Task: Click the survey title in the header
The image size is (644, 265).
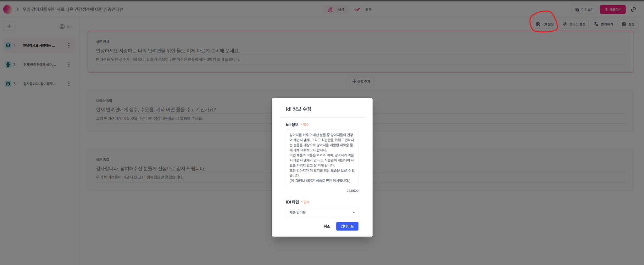Action: pyautogui.click(x=73, y=9)
